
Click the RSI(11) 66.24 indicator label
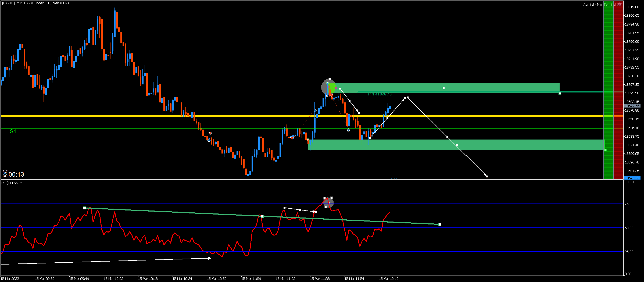click(x=12, y=183)
